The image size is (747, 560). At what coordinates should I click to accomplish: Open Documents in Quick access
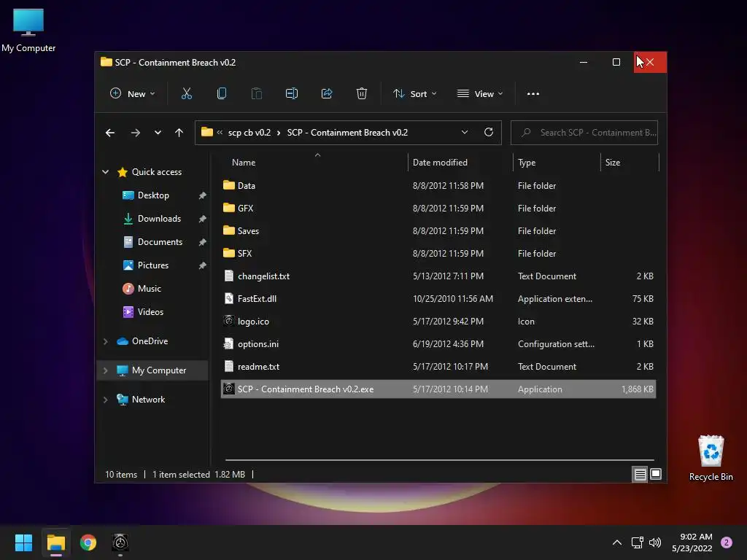tap(160, 242)
